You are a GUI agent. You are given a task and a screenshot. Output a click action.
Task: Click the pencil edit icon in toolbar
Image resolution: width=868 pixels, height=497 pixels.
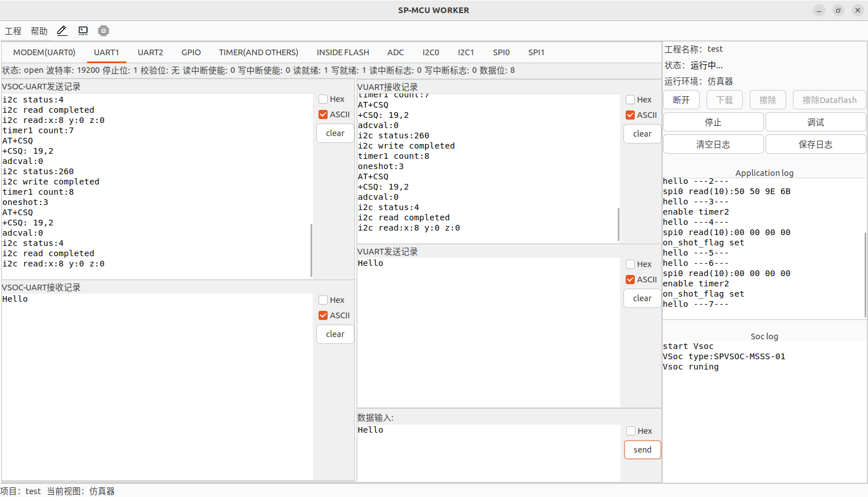click(62, 31)
